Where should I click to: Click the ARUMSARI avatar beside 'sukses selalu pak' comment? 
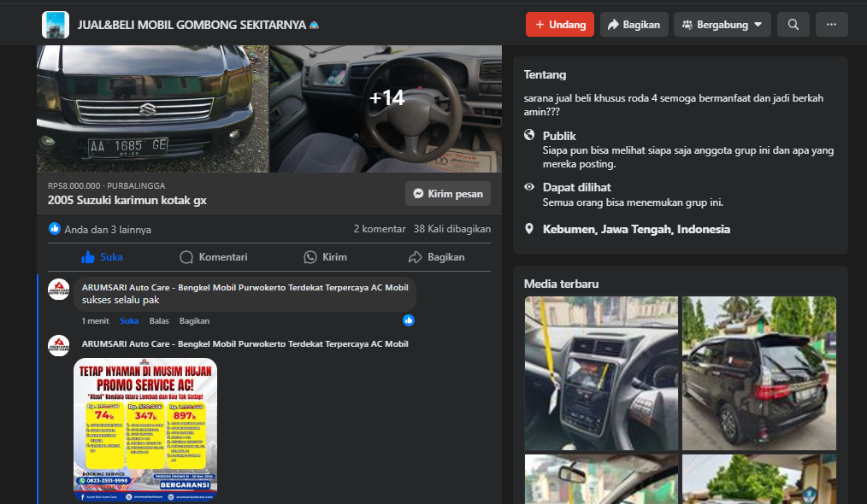59,289
